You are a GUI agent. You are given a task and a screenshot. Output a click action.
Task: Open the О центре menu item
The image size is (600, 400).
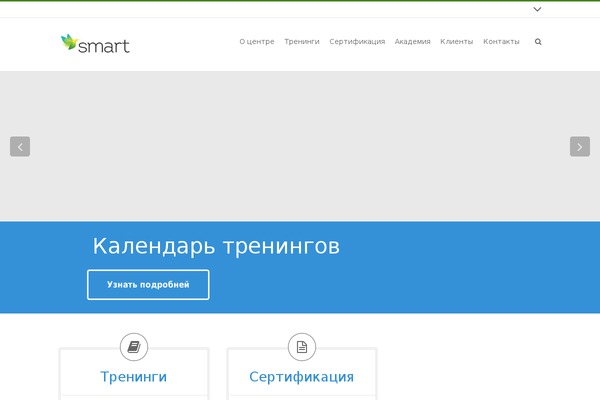click(x=257, y=41)
